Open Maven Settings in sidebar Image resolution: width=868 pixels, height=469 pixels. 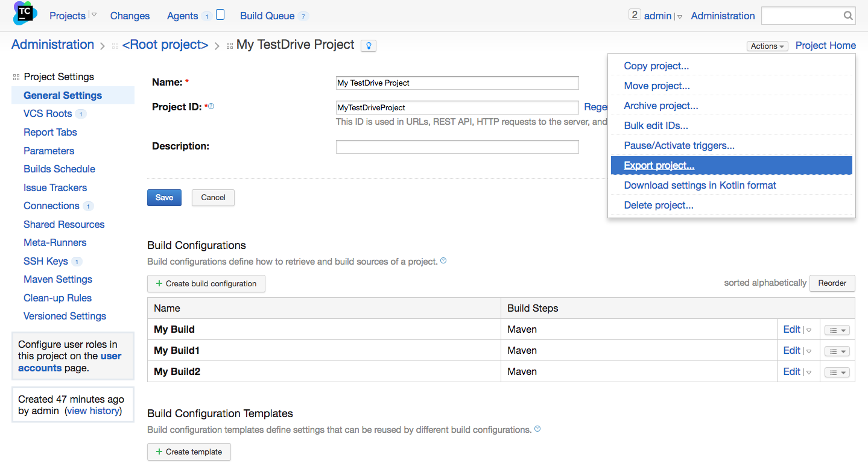pyautogui.click(x=58, y=280)
